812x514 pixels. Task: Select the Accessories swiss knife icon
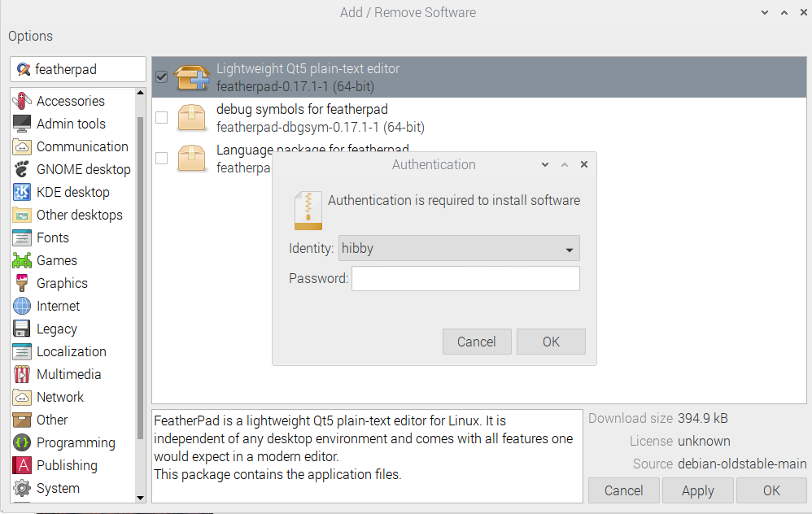[x=22, y=101]
